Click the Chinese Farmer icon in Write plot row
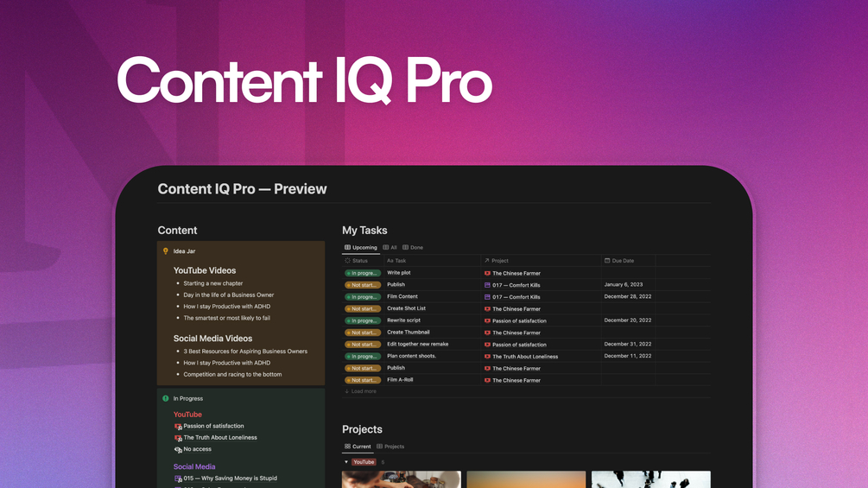Viewport: 868px width, 488px height. click(x=487, y=273)
